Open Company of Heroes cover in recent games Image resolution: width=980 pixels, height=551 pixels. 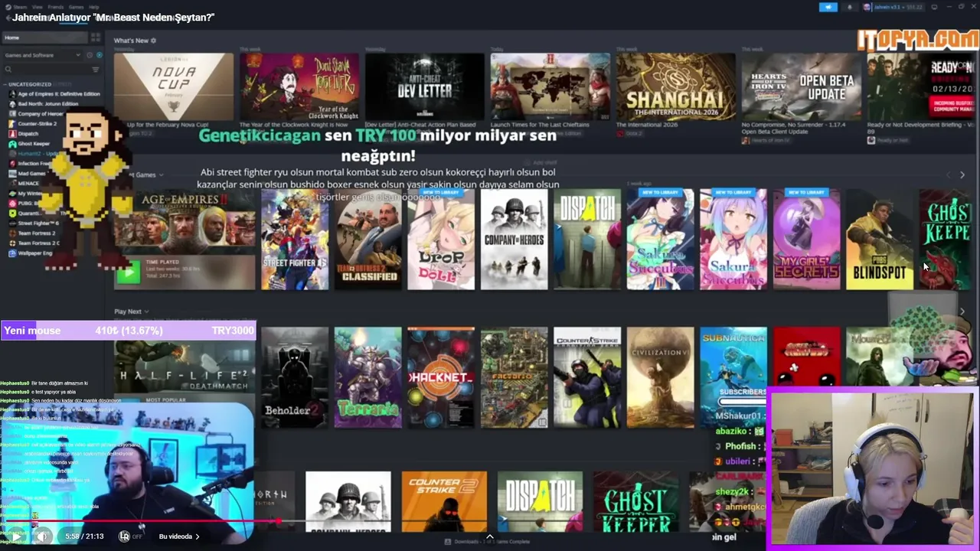(514, 240)
